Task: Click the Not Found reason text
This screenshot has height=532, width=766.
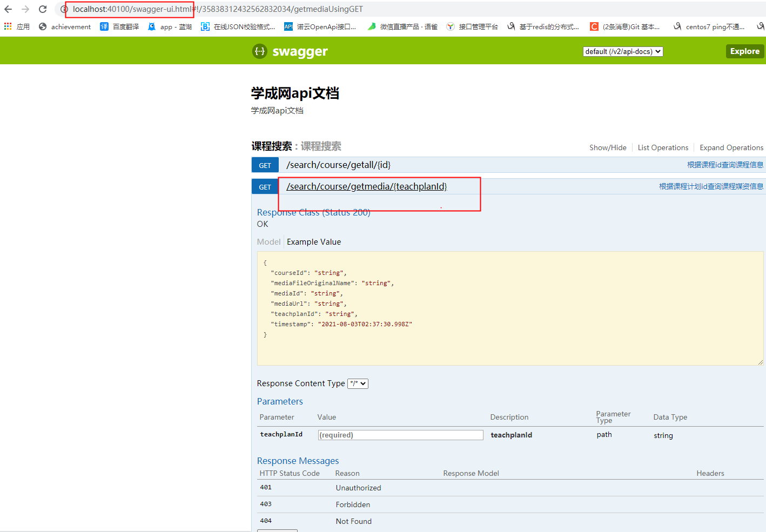Action: pos(354,521)
